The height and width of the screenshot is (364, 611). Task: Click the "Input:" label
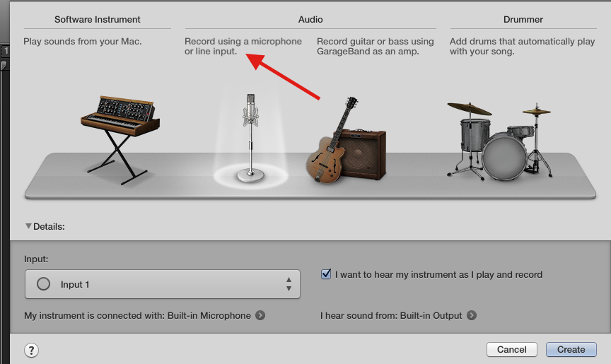(36, 259)
